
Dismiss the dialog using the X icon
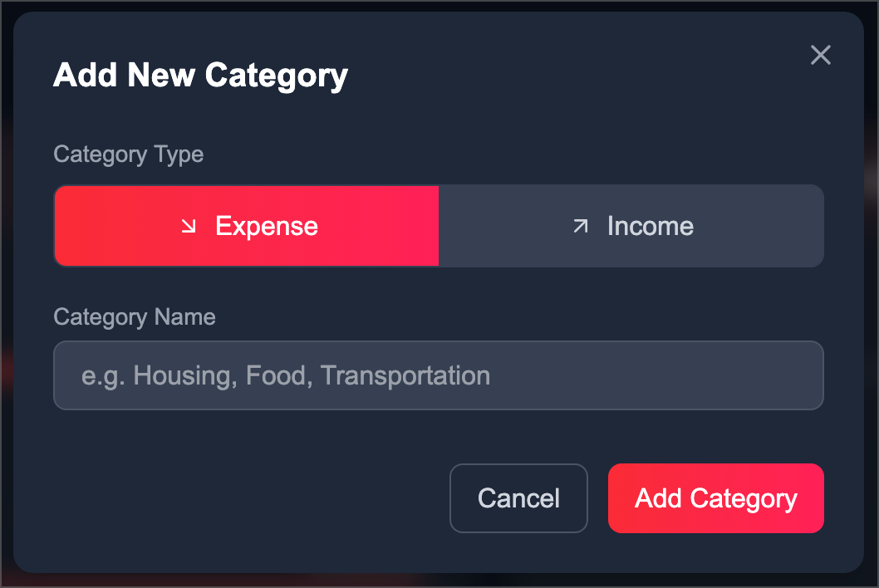tap(821, 56)
